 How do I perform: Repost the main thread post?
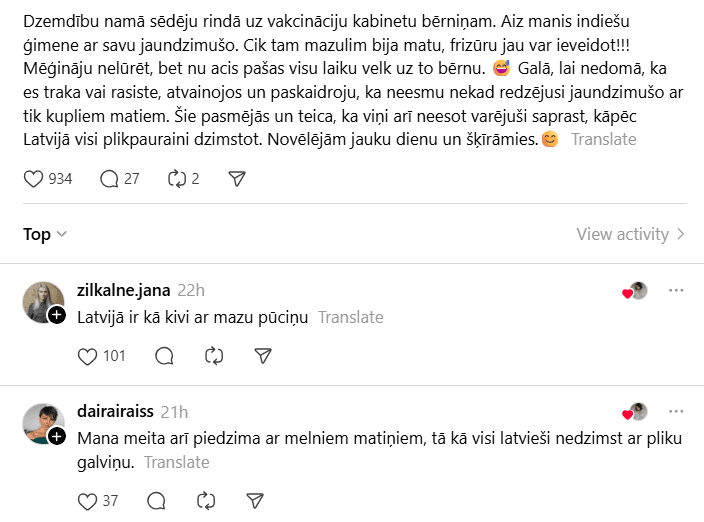(177, 179)
